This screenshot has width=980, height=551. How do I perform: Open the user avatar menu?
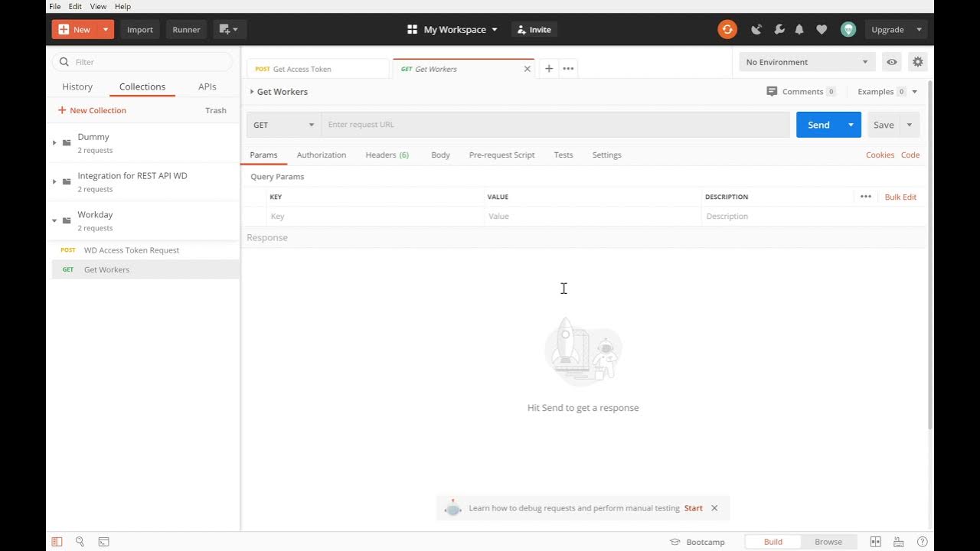point(848,30)
